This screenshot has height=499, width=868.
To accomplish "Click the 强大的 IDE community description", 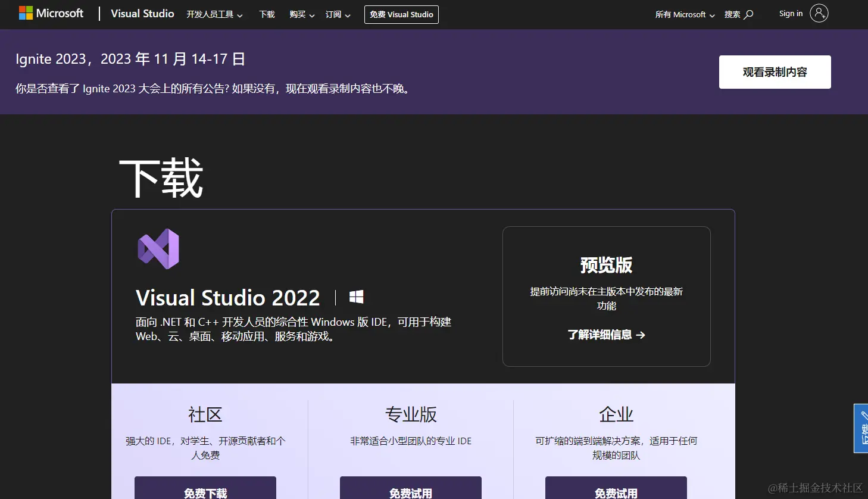I will [x=205, y=448].
